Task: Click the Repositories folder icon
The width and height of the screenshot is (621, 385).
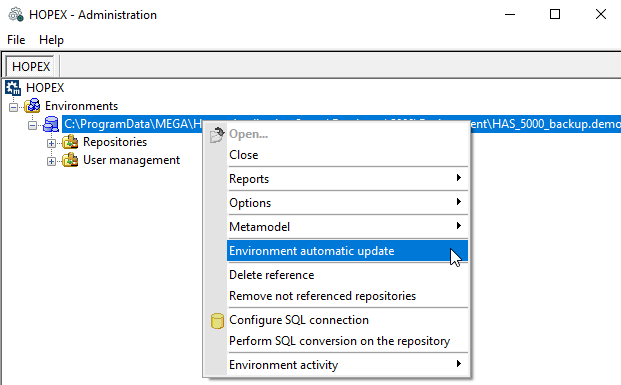Action: tap(70, 142)
